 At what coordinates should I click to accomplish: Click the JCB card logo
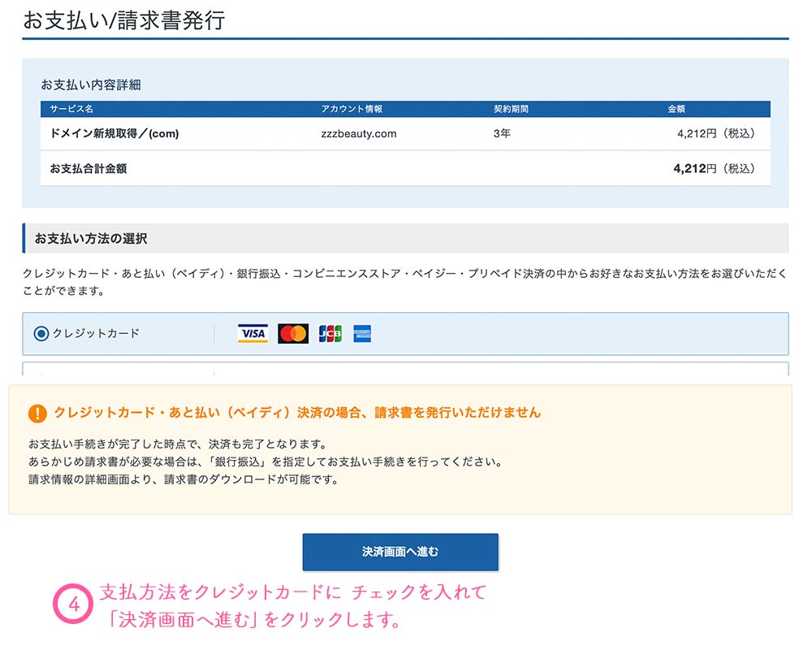click(330, 333)
